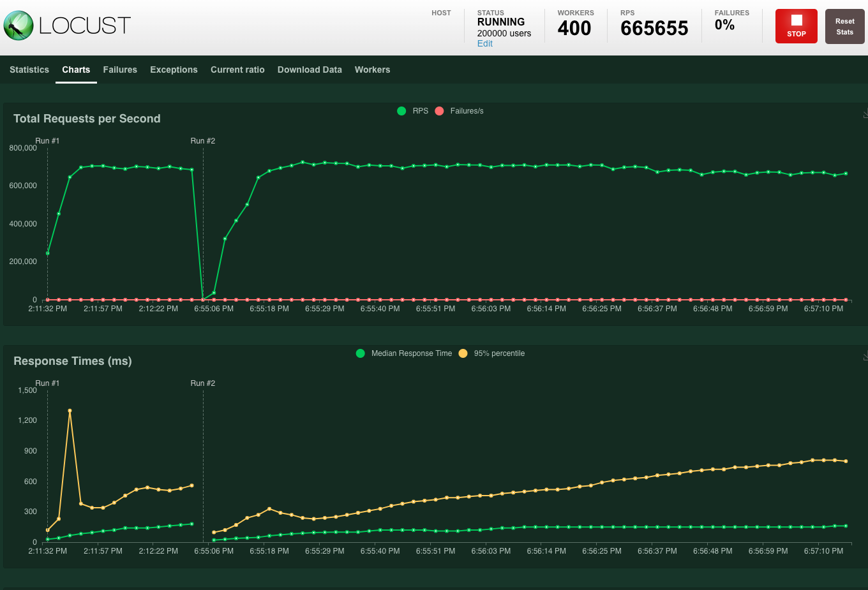Click the failures percentage 0%

pos(724,25)
